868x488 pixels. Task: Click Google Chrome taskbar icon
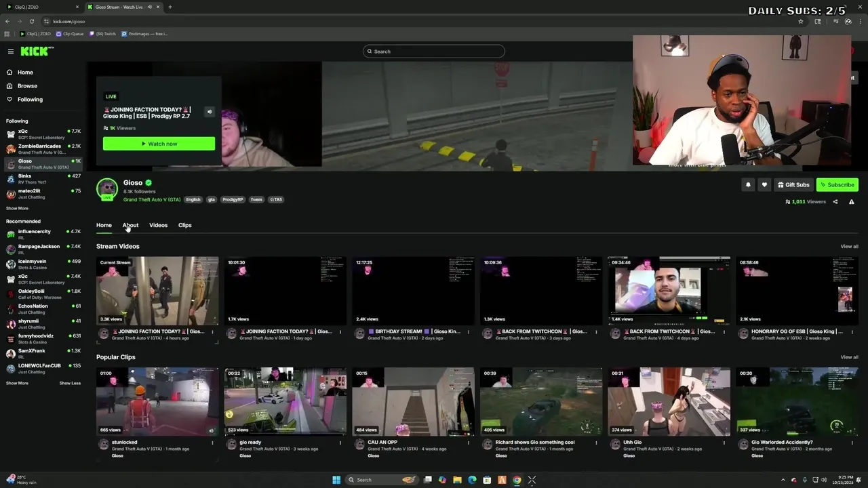click(x=517, y=480)
